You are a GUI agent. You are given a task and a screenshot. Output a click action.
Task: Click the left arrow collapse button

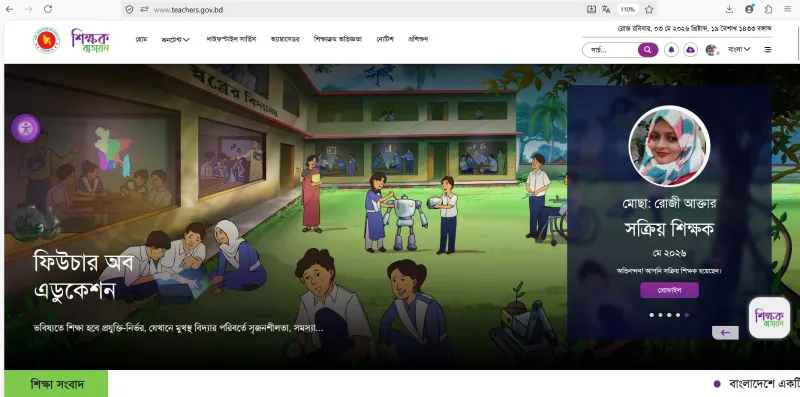click(725, 333)
